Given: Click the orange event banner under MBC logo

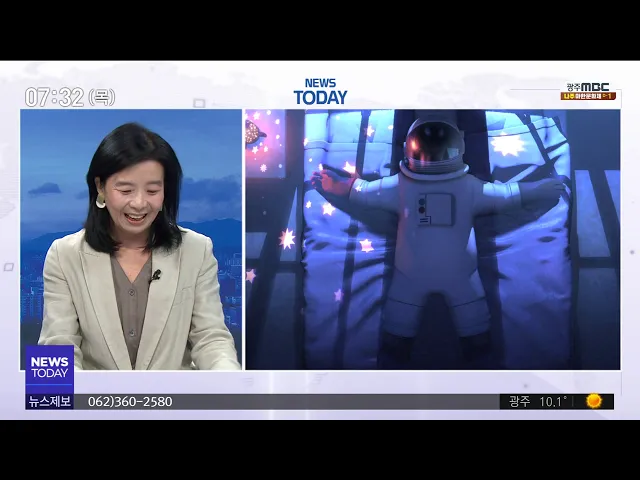Looking at the screenshot, I should pyautogui.click(x=588, y=96).
